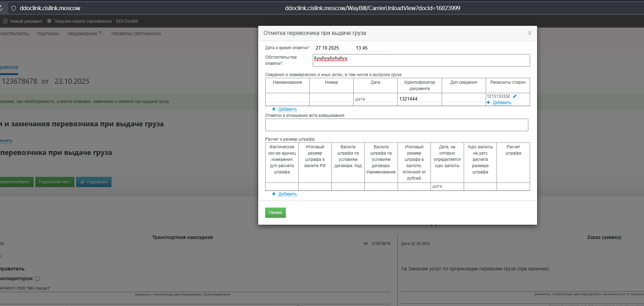Click document number 123678678 in the page header
The width and height of the screenshot is (644, 306).
20,81
